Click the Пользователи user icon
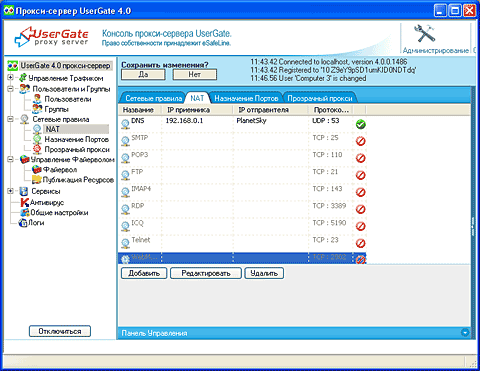The image size is (480, 371). (37, 99)
